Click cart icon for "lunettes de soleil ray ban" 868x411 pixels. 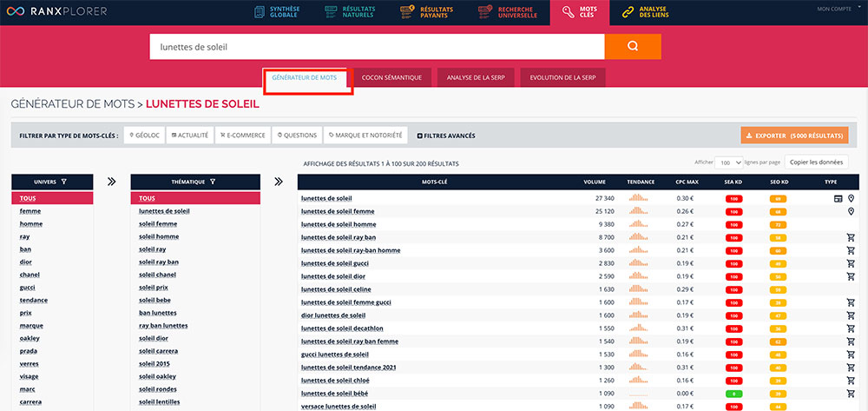coord(851,237)
